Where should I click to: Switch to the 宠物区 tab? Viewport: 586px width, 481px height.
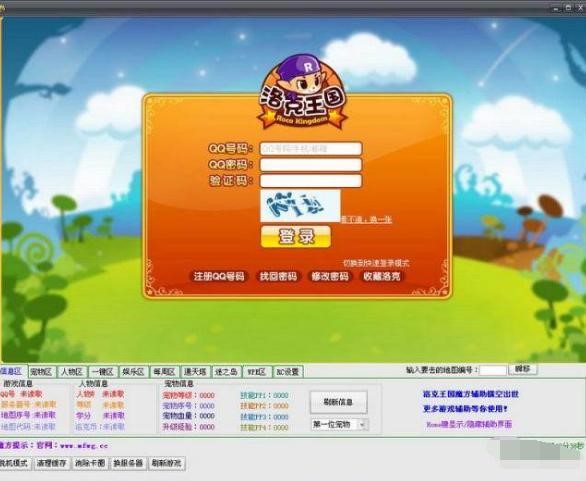(42, 372)
